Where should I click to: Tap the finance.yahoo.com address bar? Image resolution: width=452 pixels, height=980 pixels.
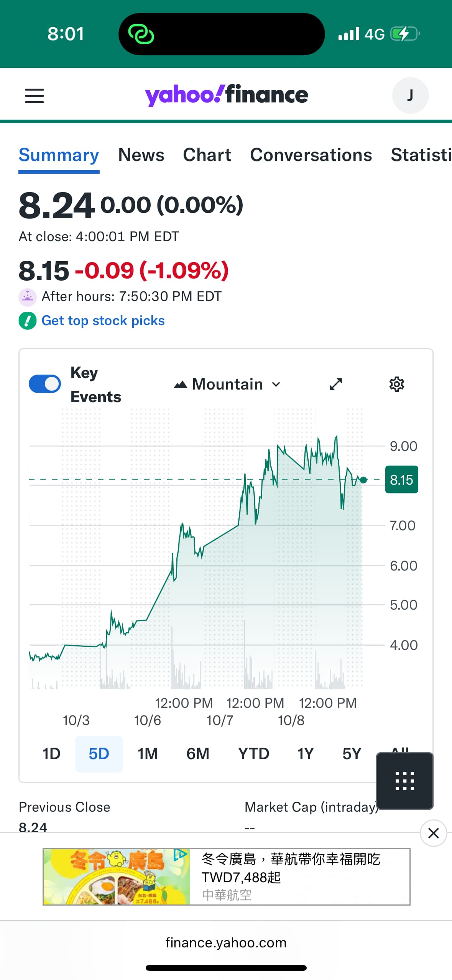tap(226, 943)
